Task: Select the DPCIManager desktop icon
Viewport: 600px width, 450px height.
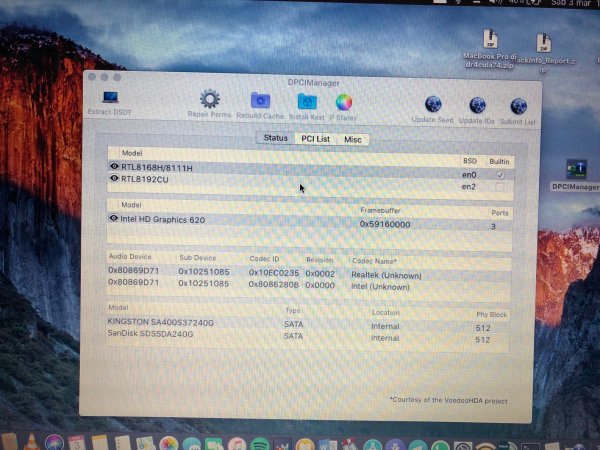Action: [576, 169]
